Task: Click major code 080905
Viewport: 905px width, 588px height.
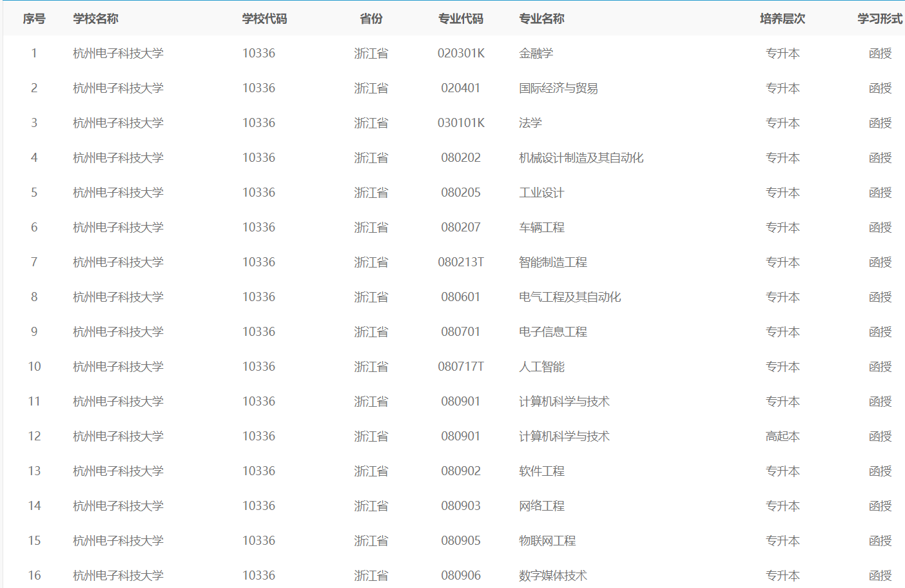Action: coord(461,541)
